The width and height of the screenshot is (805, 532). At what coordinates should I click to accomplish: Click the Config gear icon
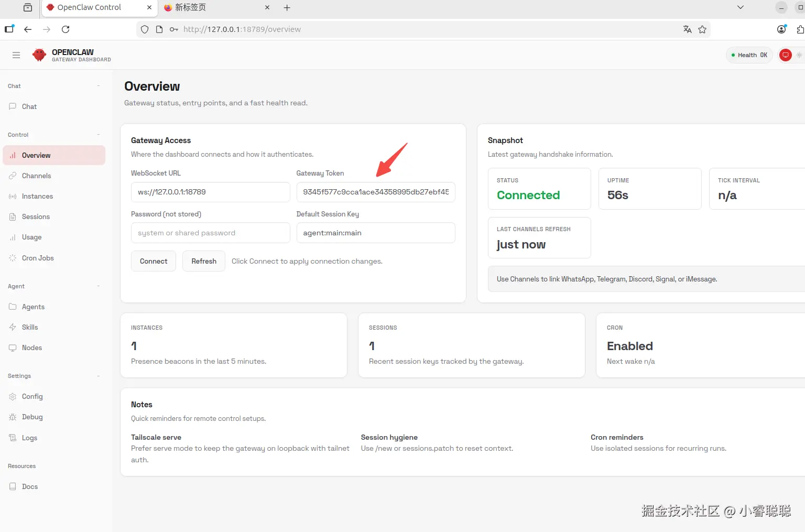tap(13, 396)
